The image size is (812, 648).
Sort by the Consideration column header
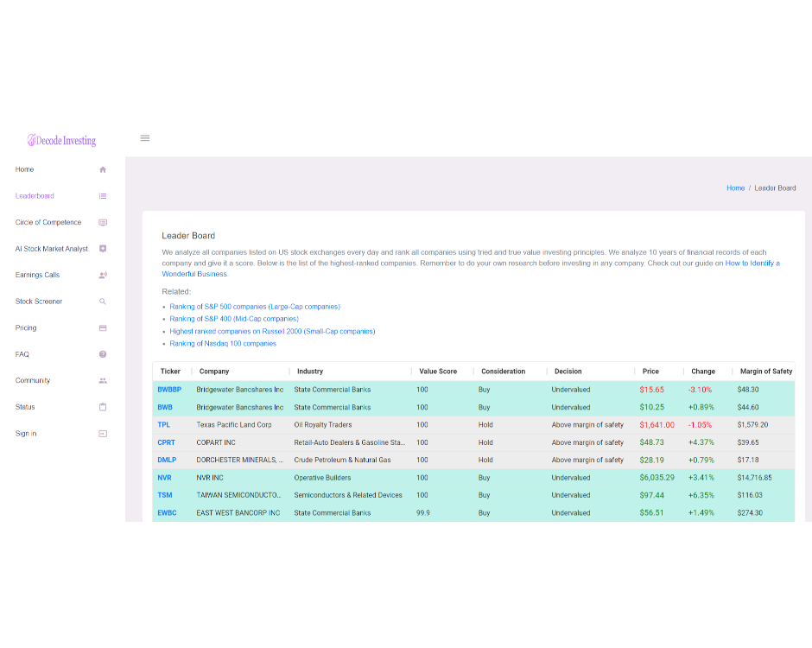coord(503,372)
